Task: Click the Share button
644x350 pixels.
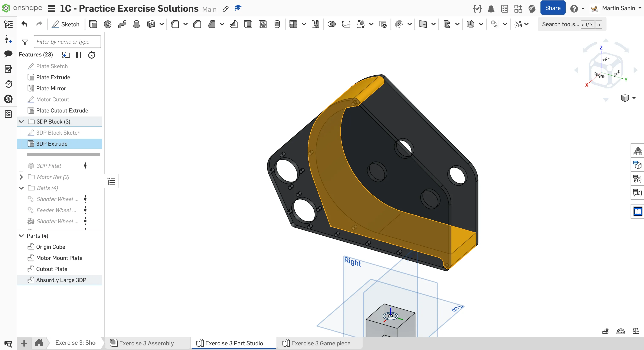Action: pos(553,8)
